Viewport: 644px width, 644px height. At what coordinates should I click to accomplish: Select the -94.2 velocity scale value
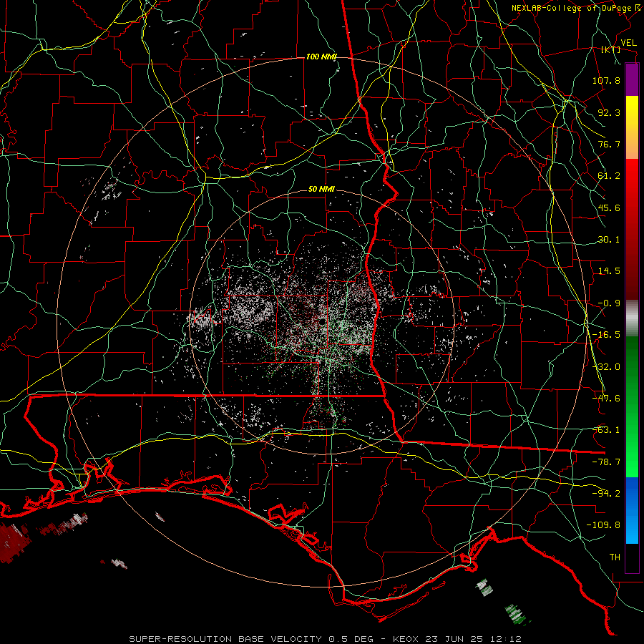click(606, 493)
